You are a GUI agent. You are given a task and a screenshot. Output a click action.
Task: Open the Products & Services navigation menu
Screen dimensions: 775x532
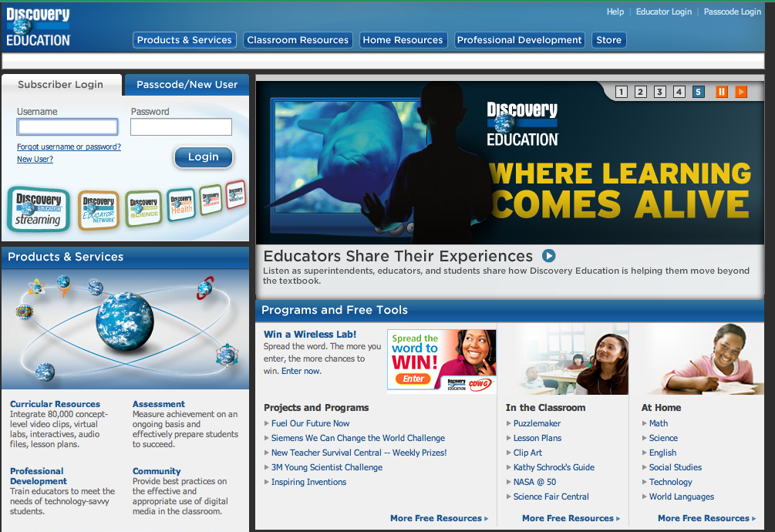tap(184, 40)
